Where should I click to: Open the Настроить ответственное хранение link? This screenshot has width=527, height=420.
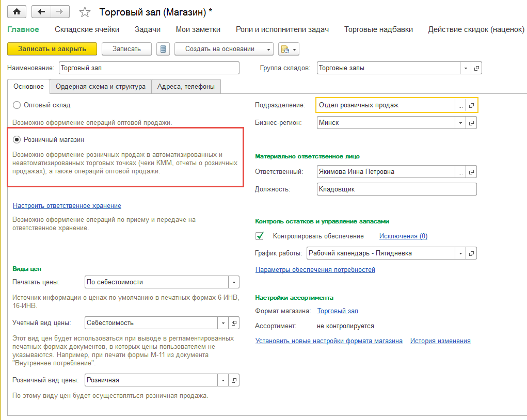[x=67, y=206]
